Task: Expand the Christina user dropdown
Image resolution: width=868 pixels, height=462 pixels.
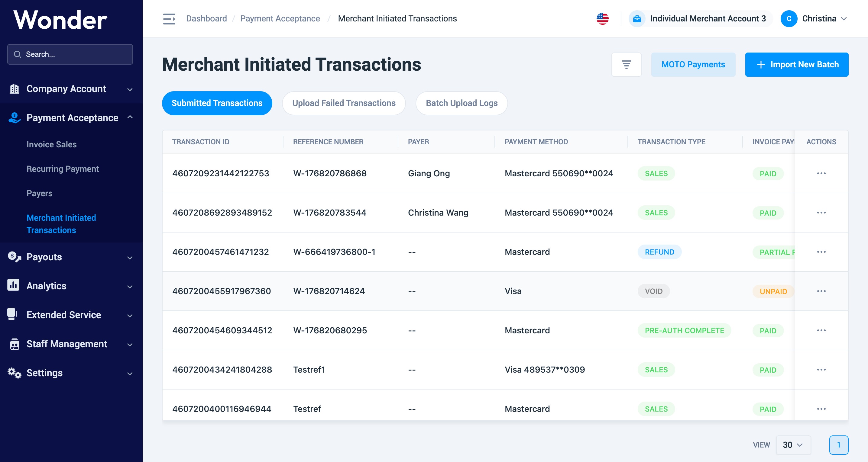Action: (x=844, y=19)
